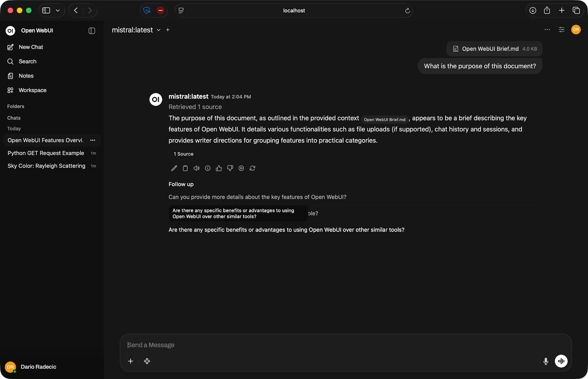Viewport: 588px width, 379px height.
Task: Click the edit pencil icon under response
Action: click(x=174, y=168)
